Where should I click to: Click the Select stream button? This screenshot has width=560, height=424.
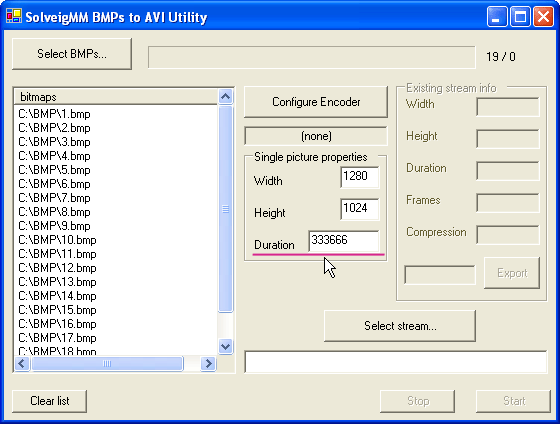pyautogui.click(x=400, y=326)
